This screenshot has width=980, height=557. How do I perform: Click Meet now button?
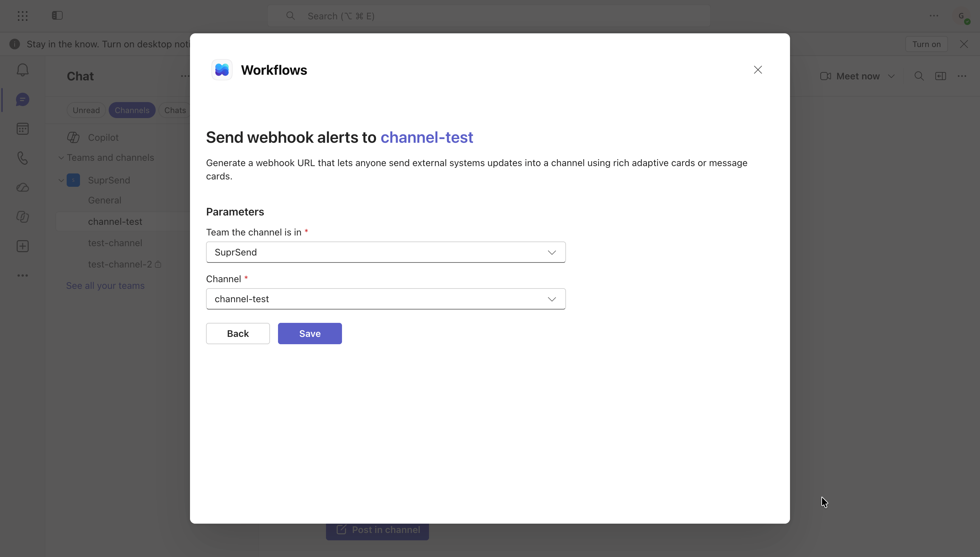pos(850,76)
